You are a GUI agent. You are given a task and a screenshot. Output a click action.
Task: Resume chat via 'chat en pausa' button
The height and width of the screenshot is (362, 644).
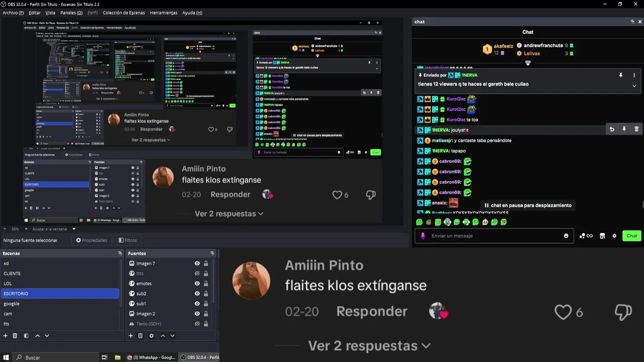(528, 205)
